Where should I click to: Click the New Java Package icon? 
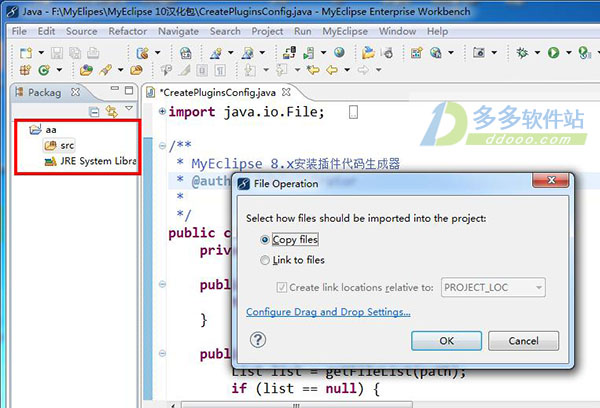(25, 70)
